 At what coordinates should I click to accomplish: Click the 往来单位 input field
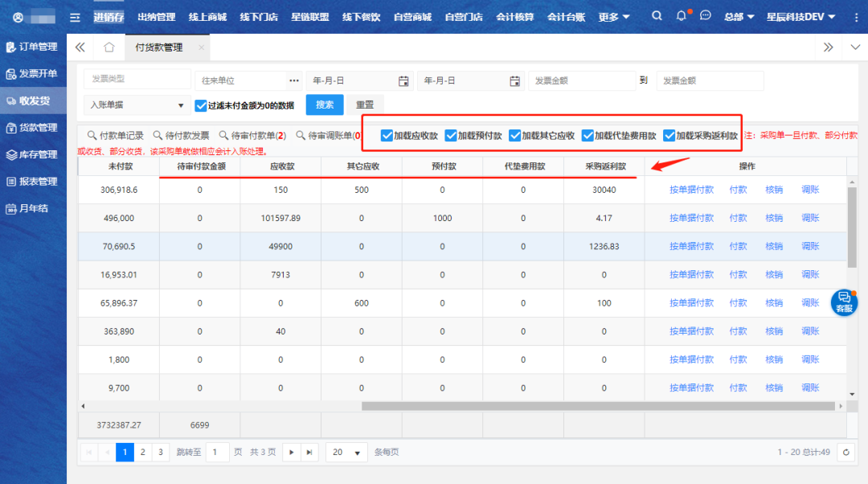240,80
